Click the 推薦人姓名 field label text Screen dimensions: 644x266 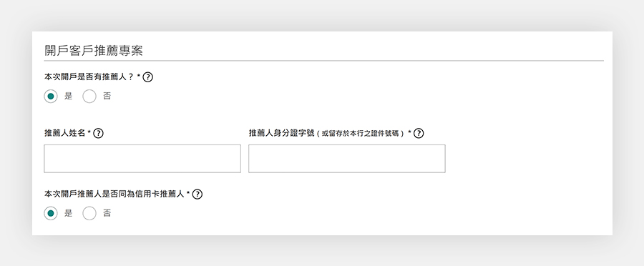point(64,134)
